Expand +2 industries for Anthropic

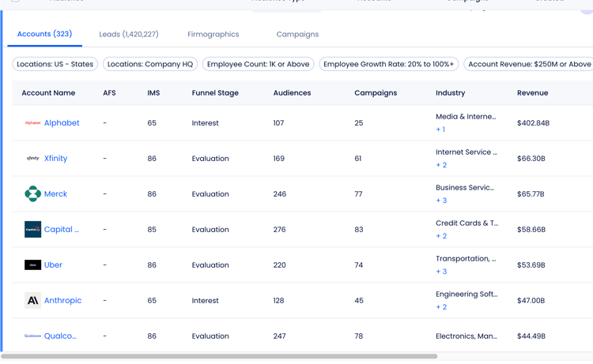click(x=441, y=307)
